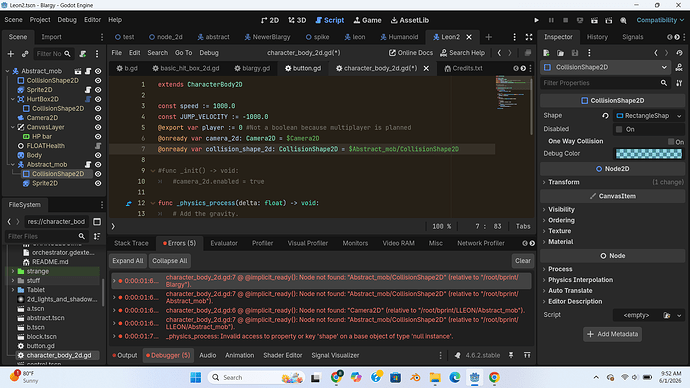Screen dimensions: 690x388
Task: Open Online Docs
Action: point(411,53)
